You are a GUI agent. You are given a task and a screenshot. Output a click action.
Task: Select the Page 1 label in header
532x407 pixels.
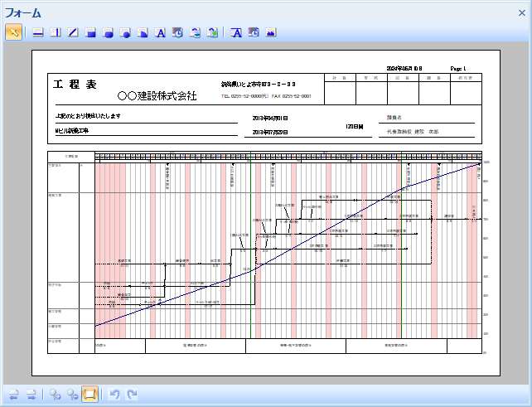458,69
